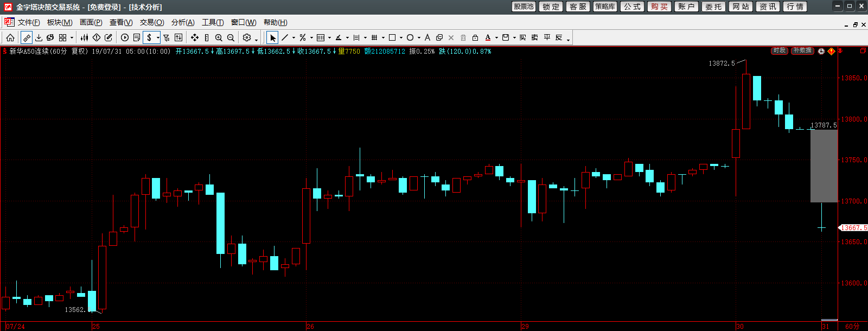
Task: Open the 分析(A) menu
Action: pos(183,22)
